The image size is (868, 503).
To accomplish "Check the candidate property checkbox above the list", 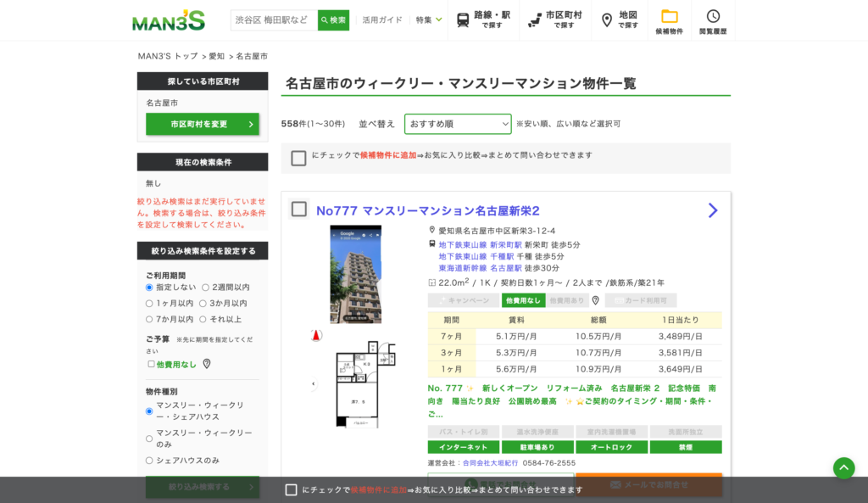I will tap(298, 158).
